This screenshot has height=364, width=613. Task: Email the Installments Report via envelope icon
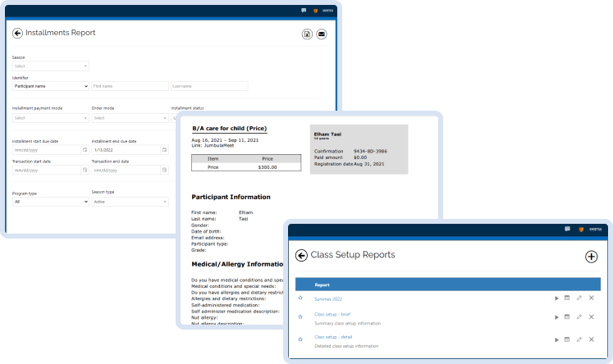click(322, 34)
